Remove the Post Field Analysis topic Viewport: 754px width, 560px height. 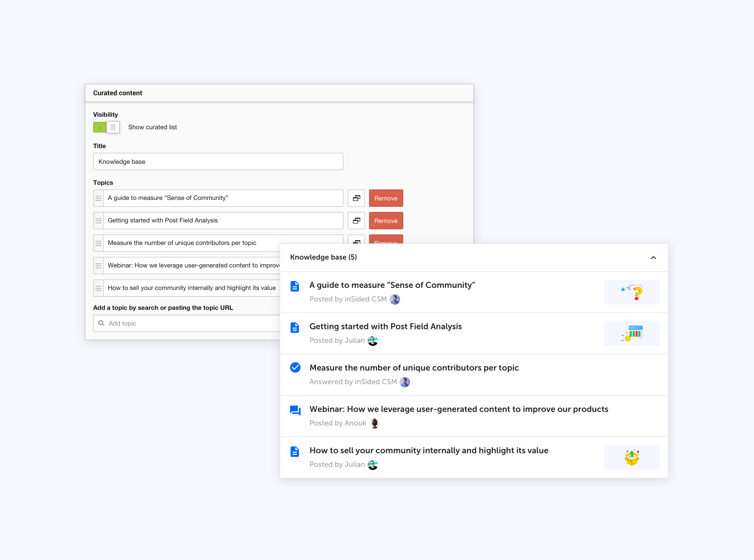386,221
